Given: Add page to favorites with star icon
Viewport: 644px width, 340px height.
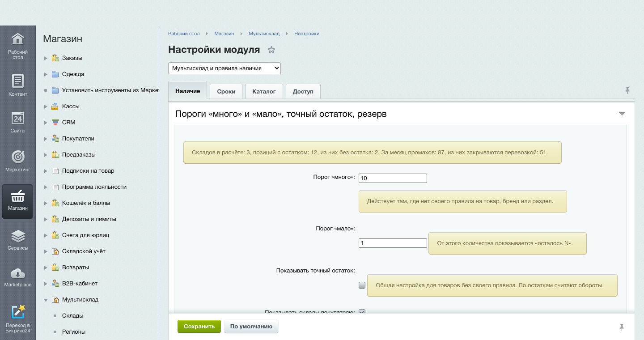Looking at the screenshot, I should pos(271,50).
